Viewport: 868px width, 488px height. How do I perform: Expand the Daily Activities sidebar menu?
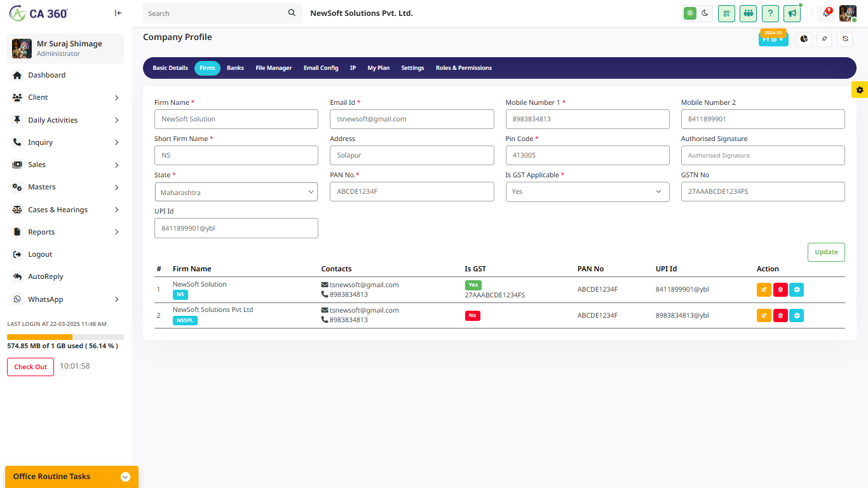coord(65,120)
